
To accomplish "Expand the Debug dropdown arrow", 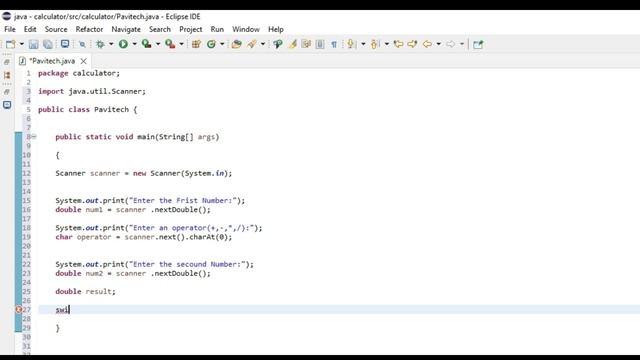I will [111, 44].
